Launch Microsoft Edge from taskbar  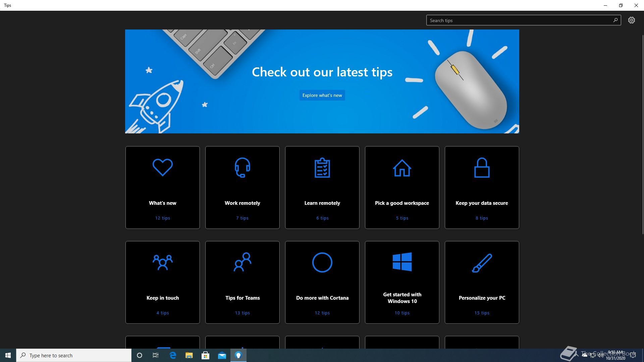point(173,355)
